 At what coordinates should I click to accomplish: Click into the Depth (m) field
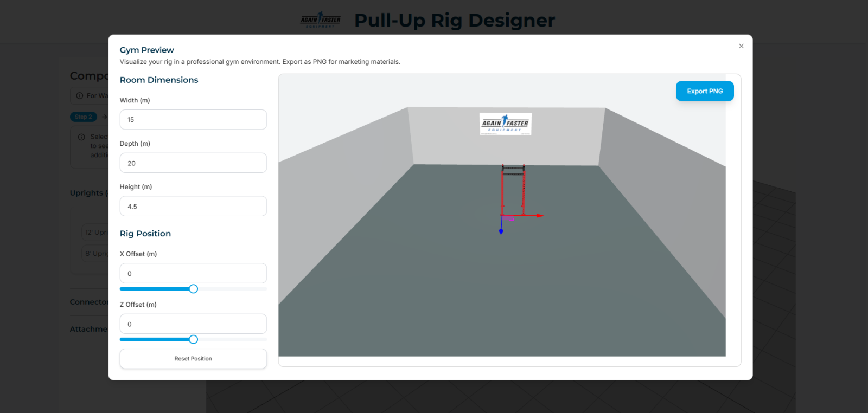(x=193, y=163)
